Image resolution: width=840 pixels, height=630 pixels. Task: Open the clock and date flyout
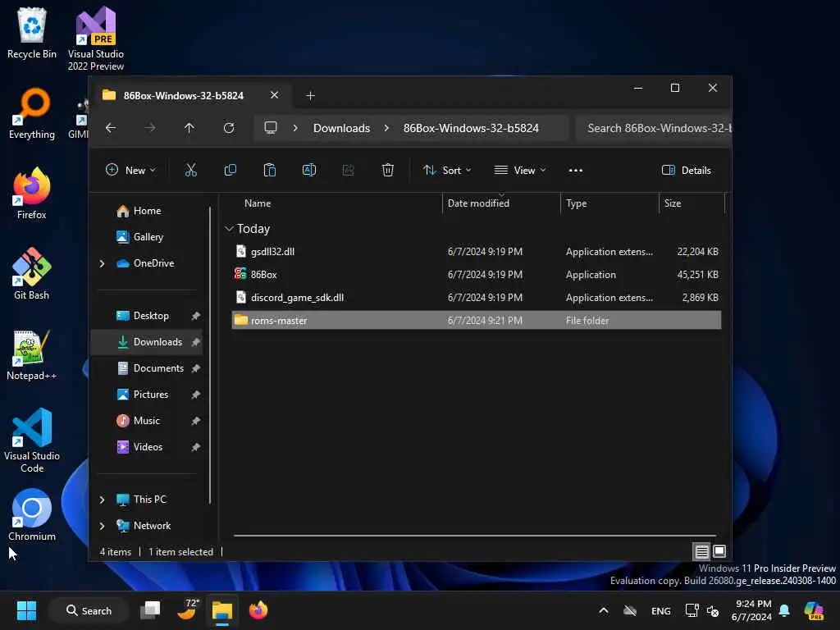tap(753, 610)
